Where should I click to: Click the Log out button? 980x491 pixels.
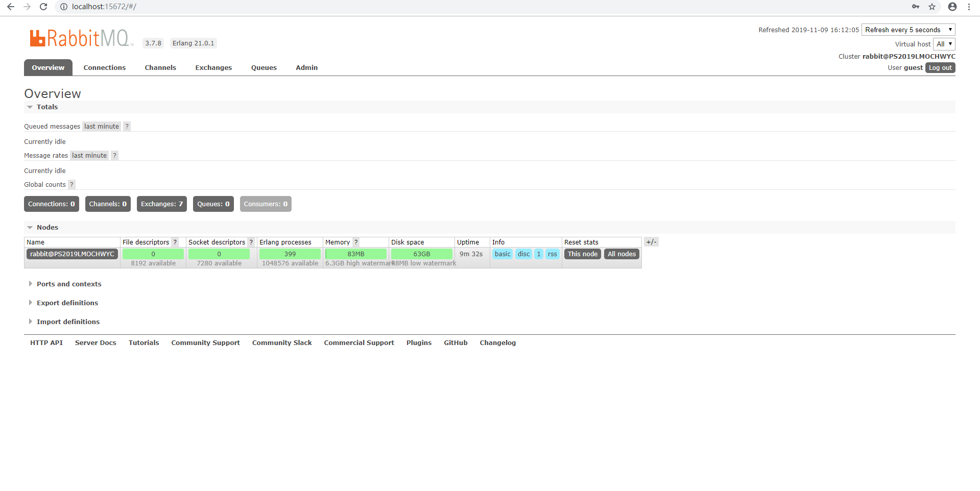coord(940,68)
